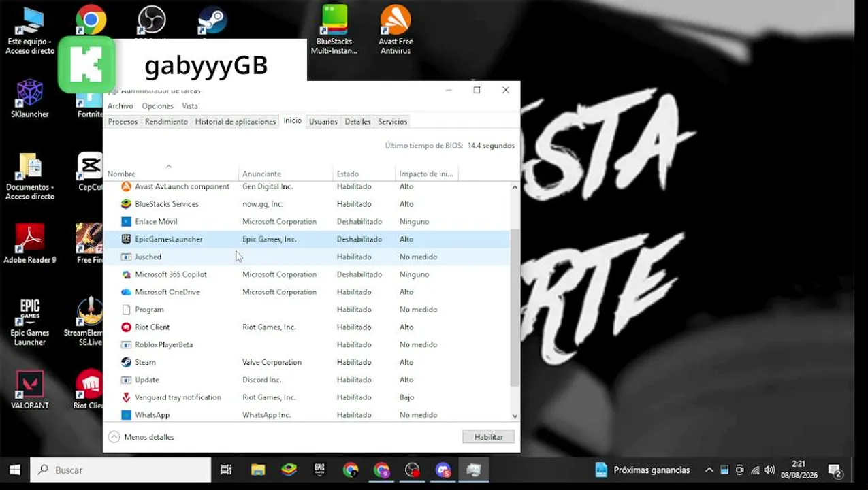Open the Chrome desktop shortcut
The height and width of the screenshot is (490, 868).
point(91,20)
